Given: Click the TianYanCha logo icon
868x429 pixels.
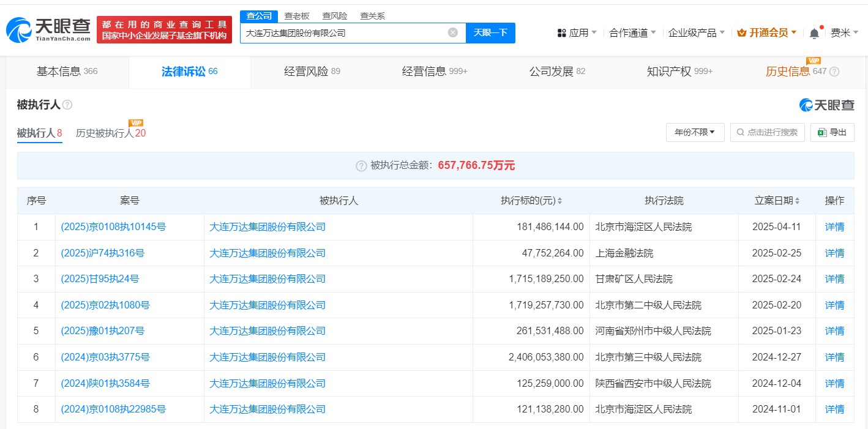Looking at the screenshot, I should 18,29.
